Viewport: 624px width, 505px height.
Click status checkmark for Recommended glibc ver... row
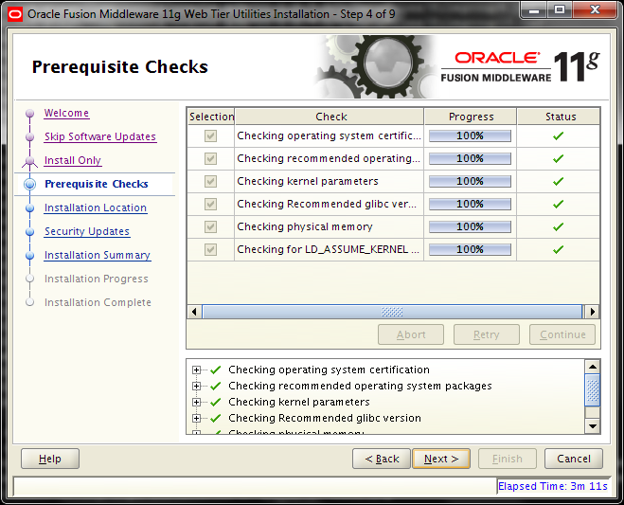pyautogui.click(x=558, y=204)
